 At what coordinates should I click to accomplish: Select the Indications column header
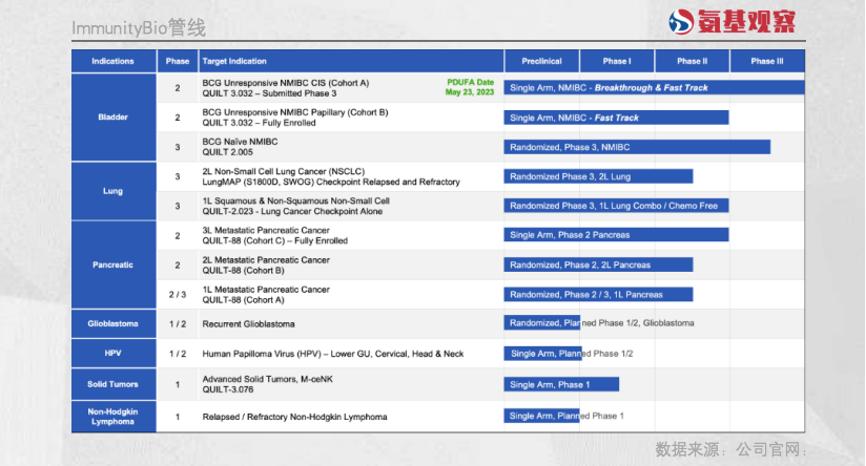tap(113, 61)
